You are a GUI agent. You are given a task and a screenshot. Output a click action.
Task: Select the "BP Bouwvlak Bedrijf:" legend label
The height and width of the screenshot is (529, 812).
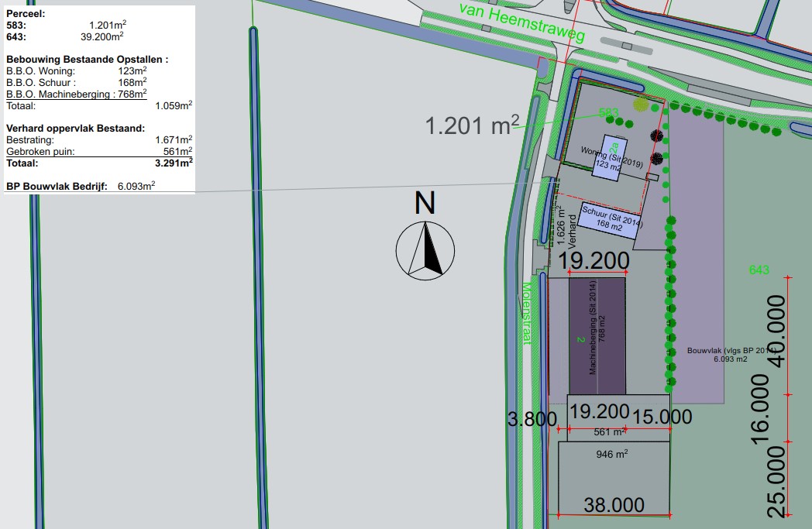(x=57, y=187)
